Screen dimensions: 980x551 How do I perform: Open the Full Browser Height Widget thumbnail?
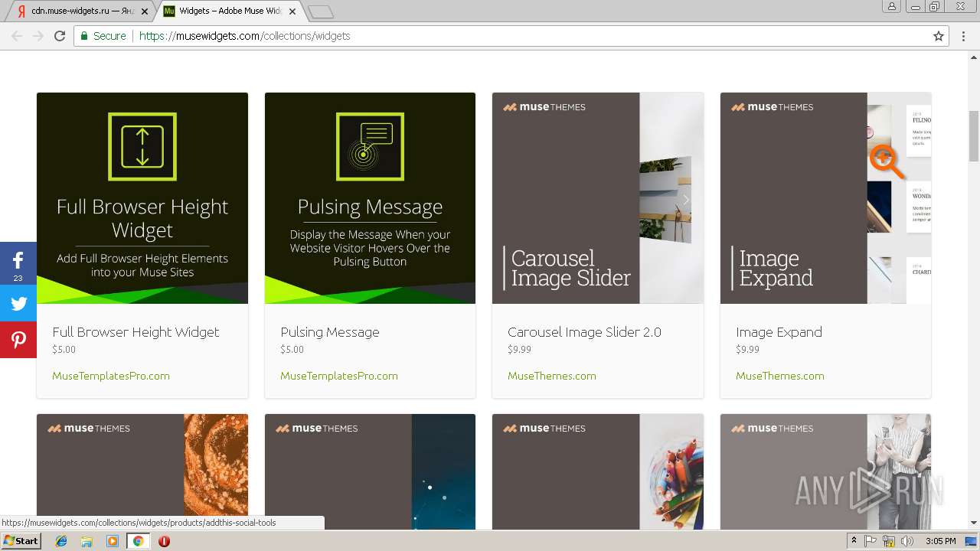click(142, 198)
